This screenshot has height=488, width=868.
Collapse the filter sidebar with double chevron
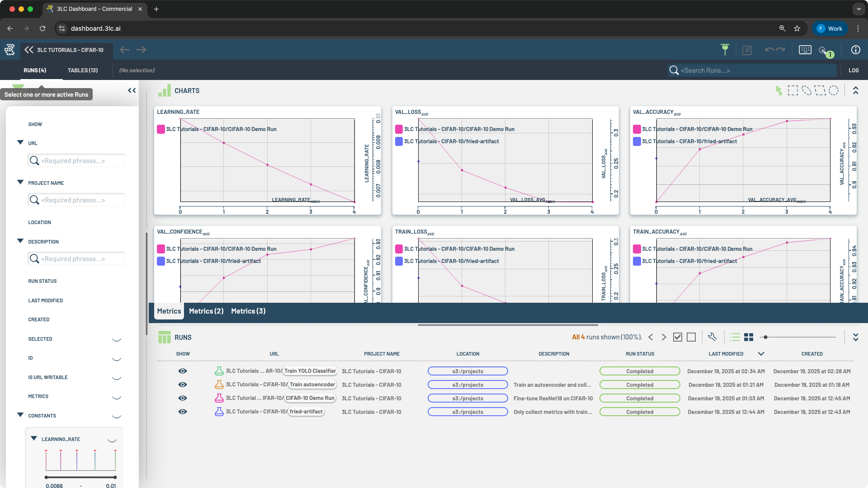[132, 90]
